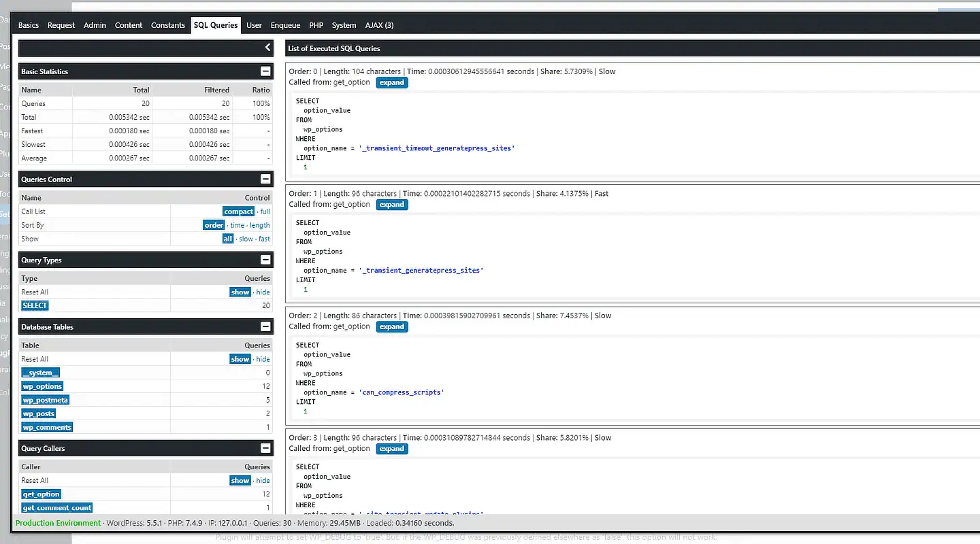Viewport: 980px width, 544px height.
Task: Expand the Order 2 query details
Action: [x=391, y=326]
